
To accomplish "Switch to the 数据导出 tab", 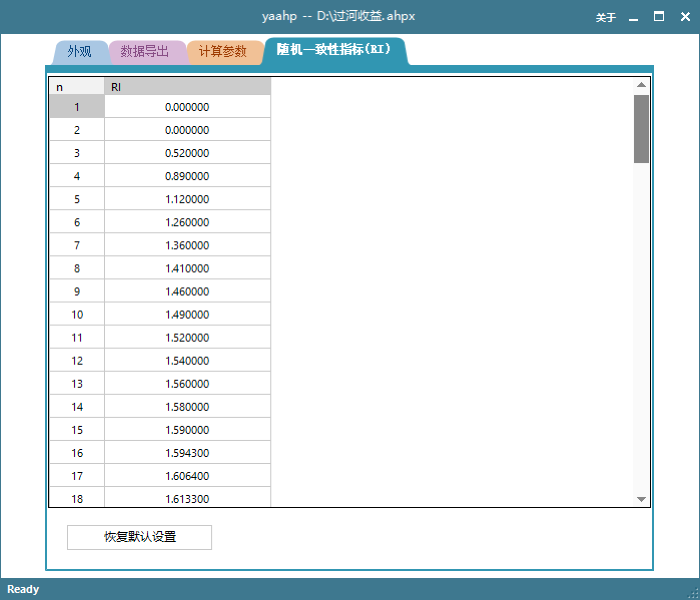I will (145, 52).
